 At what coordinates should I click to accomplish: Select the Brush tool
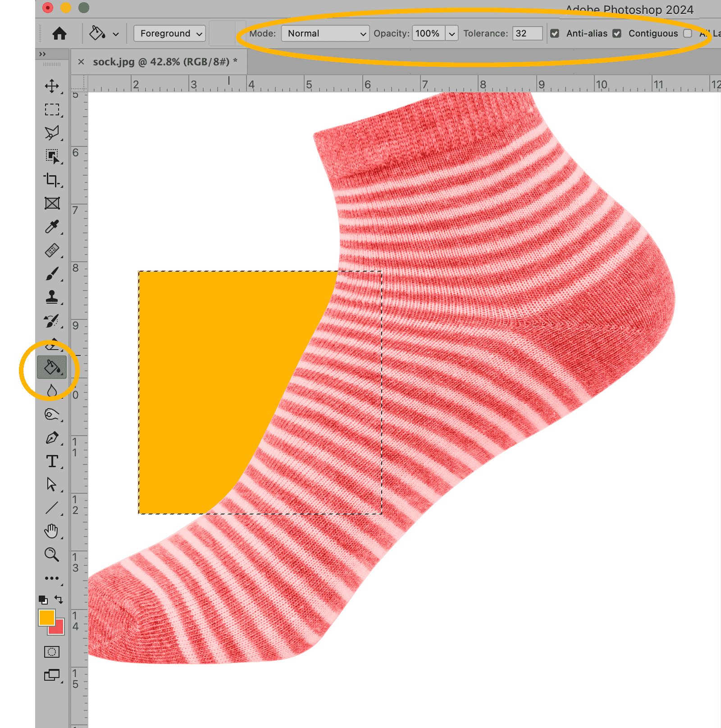coord(52,273)
